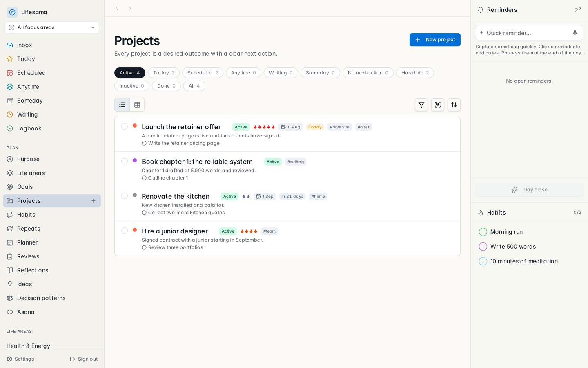Open the Asana integration link
Image resolution: width=588 pixels, height=368 pixels.
click(x=52, y=312)
